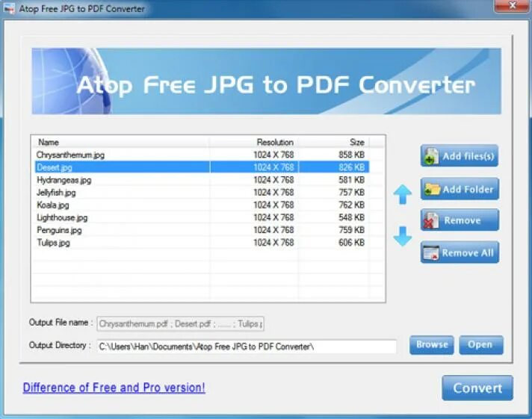Sort the list by the Resolution column header

[x=254, y=142]
